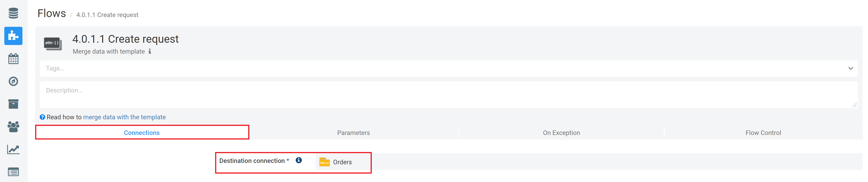The image size is (868, 182).
Task: Open the users group icon
Action: pos(13,127)
